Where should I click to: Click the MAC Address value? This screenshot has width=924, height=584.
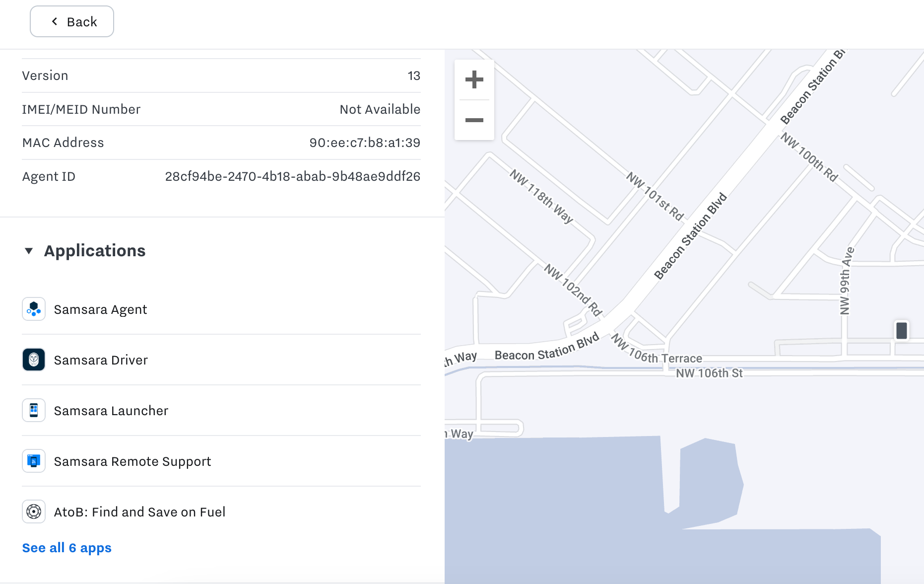coord(364,143)
